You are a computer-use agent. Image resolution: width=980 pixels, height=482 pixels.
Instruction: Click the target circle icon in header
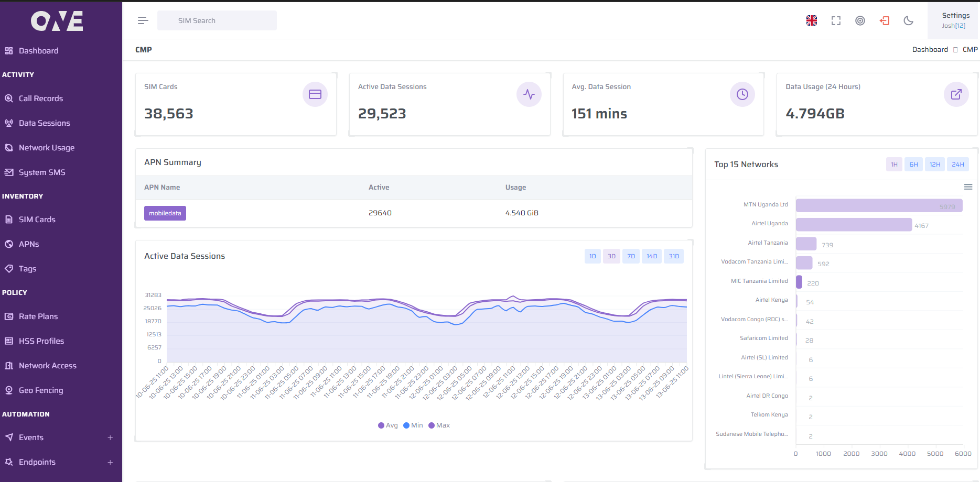tap(860, 20)
